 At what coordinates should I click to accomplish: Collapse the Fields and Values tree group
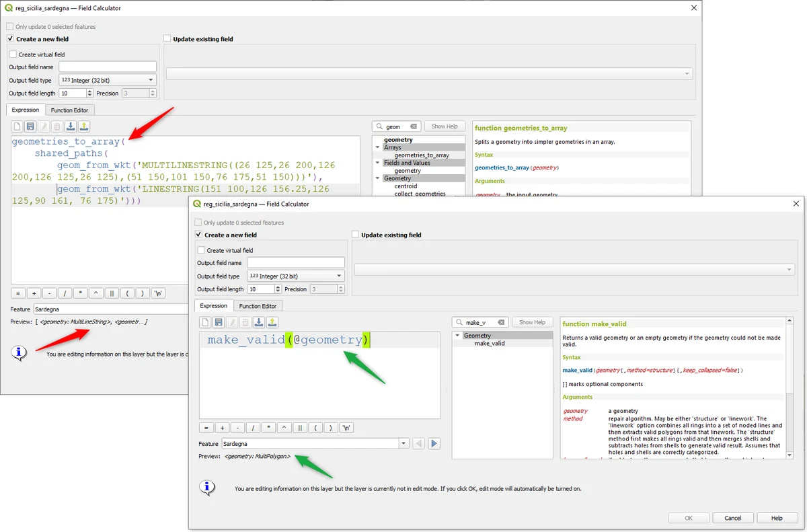[x=378, y=163]
